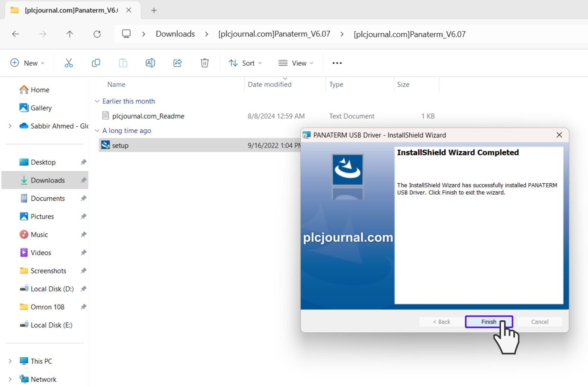Screen dimensions: 588x387
Task: Select the Panaterm_V6 Explorer tab
Action: tap(71, 10)
